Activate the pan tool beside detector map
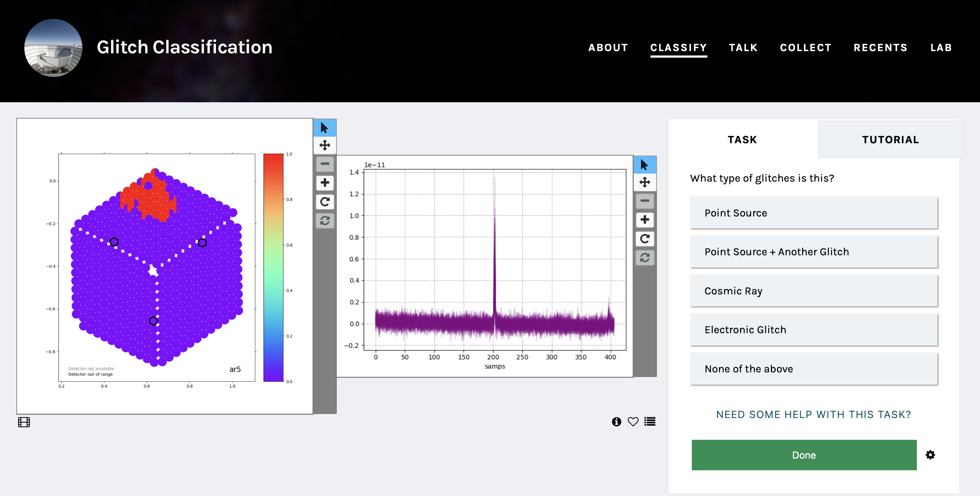Screen dimensions: 980x496 324,145
